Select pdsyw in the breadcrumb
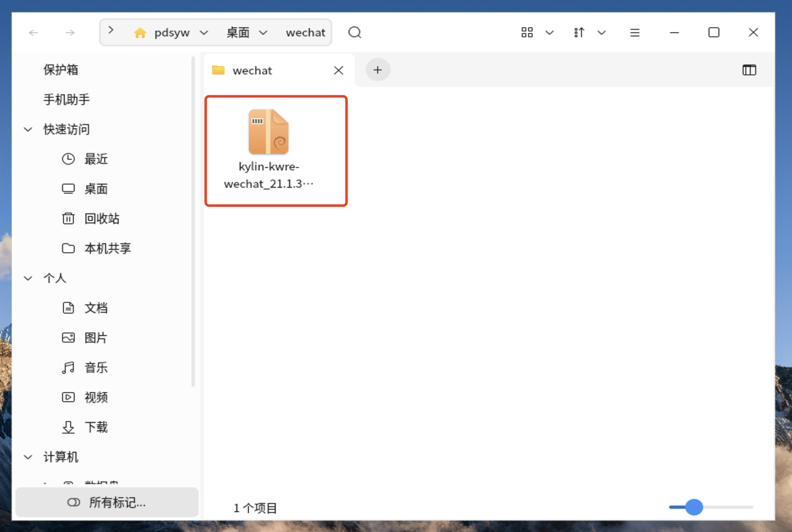The height and width of the screenshot is (532, 792). click(x=172, y=33)
